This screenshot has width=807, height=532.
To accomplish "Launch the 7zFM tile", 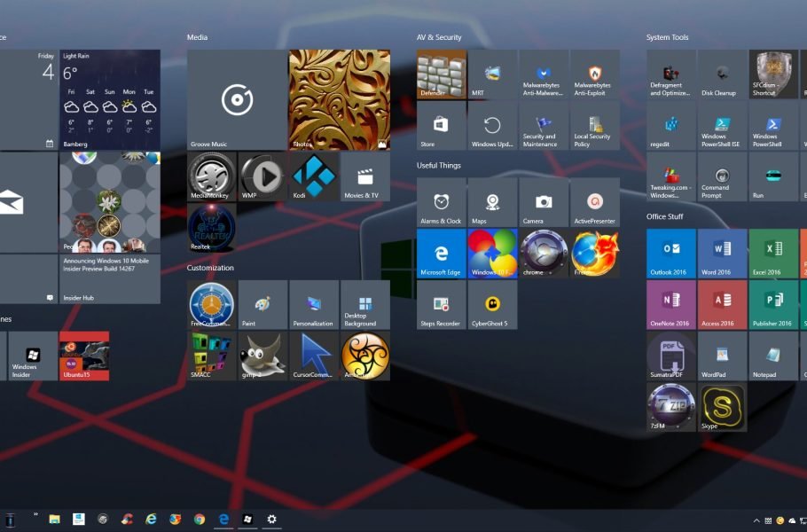I will pos(671,407).
